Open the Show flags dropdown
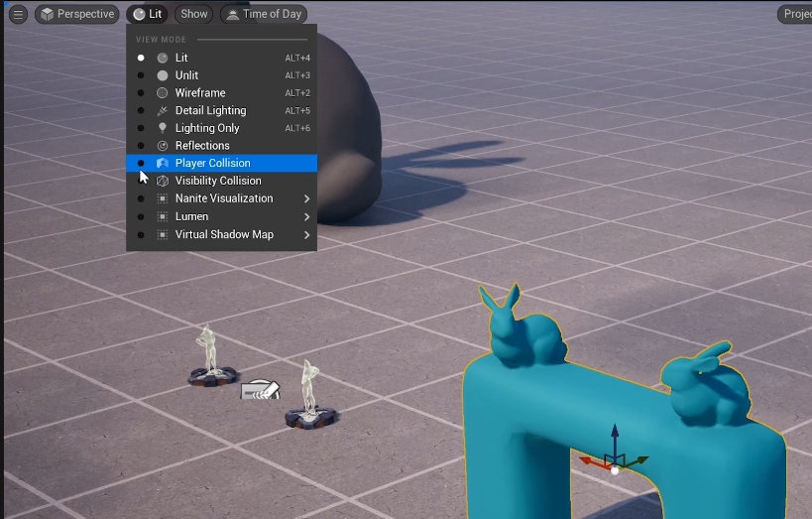Image resolution: width=812 pixels, height=519 pixels. (194, 14)
